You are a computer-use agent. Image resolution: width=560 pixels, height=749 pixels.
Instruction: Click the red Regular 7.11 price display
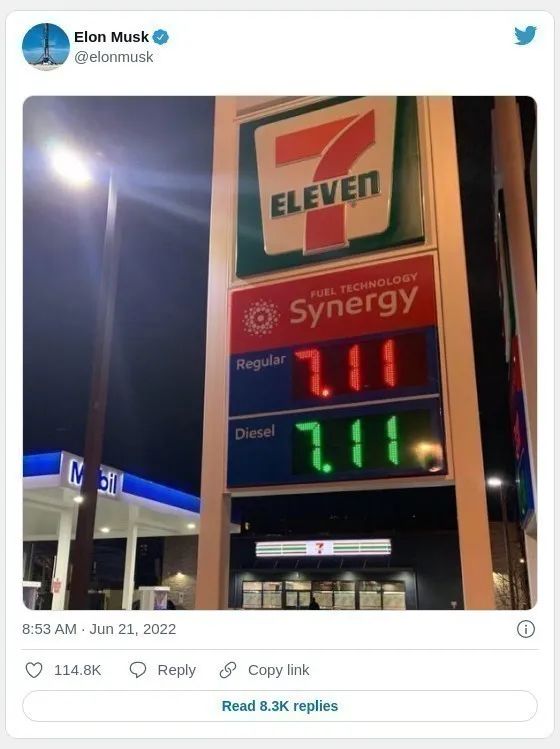pos(359,368)
